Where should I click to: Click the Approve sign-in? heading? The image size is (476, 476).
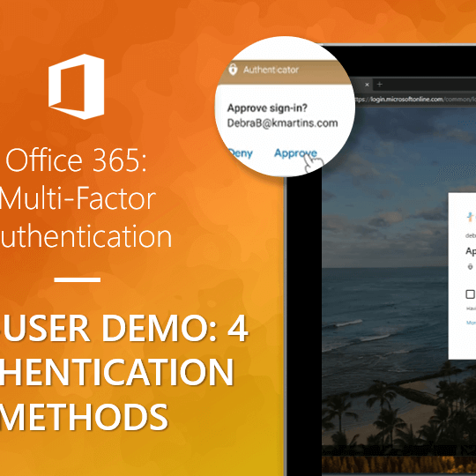pos(267,108)
